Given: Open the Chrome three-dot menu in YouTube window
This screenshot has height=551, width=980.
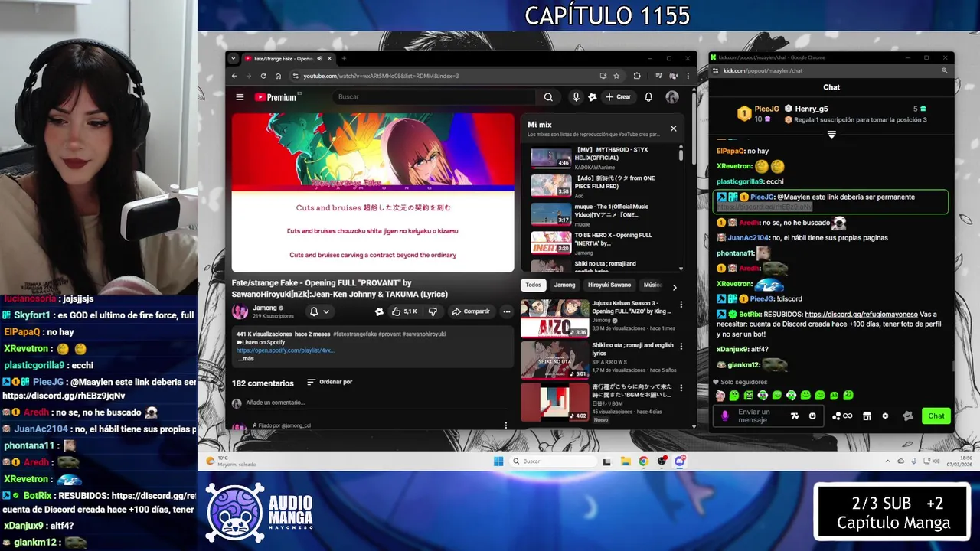Looking at the screenshot, I should pyautogui.click(x=687, y=76).
